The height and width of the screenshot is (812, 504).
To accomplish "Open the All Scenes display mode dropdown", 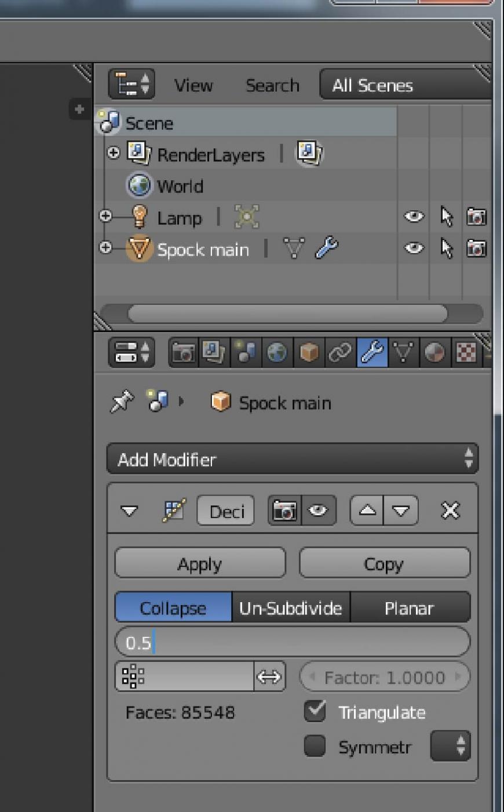I will pos(406,85).
